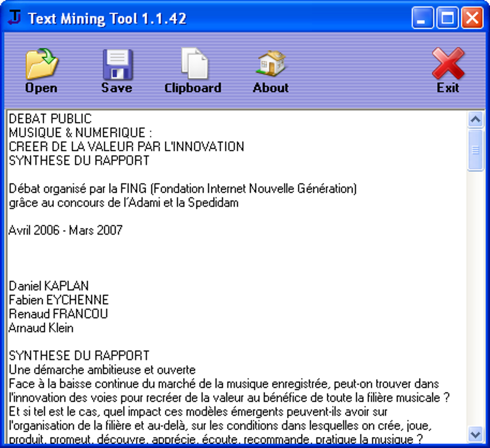This screenshot has width=490, height=448.
Task: Select the Save label beneath the disk icon
Action: coord(116,88)
